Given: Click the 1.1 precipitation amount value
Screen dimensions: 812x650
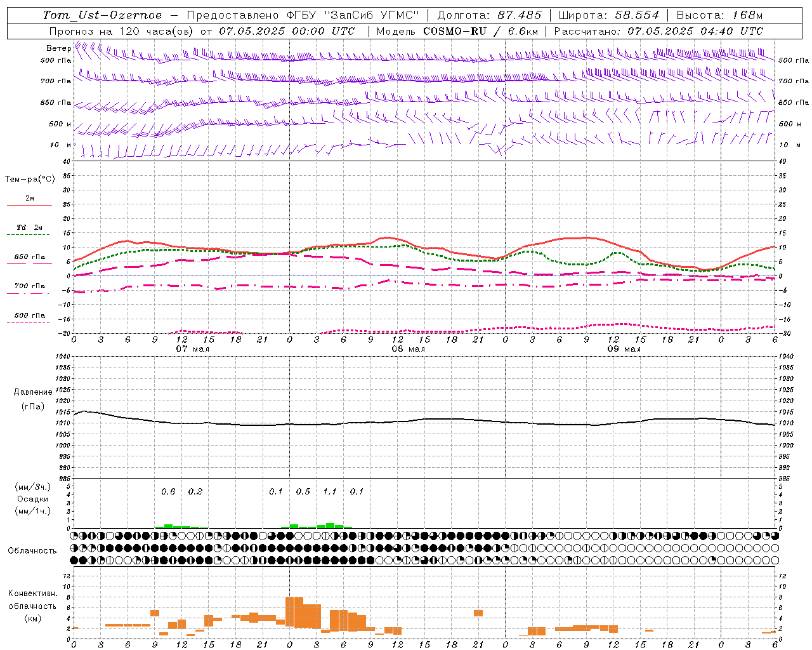Looking at the screenshot, I should coord(330,492).
